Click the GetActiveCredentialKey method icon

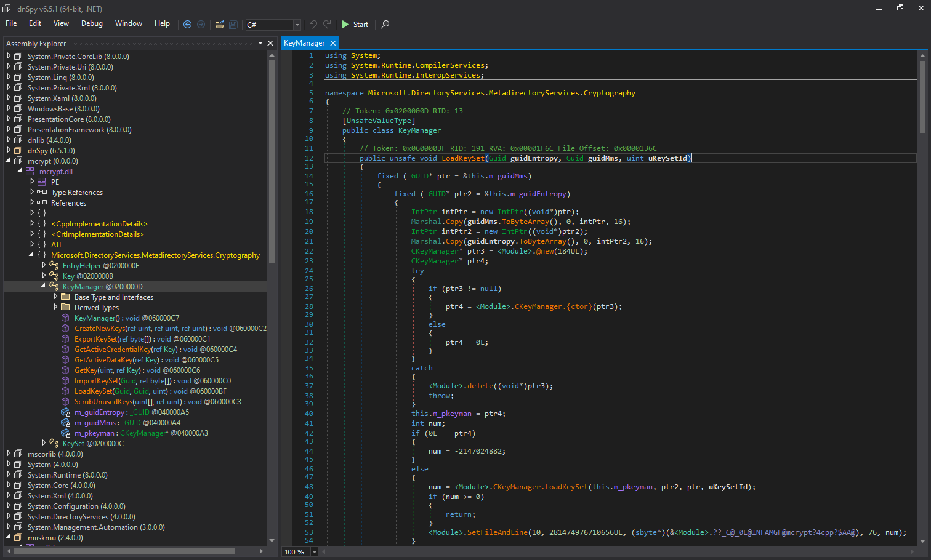coord(65,349)
